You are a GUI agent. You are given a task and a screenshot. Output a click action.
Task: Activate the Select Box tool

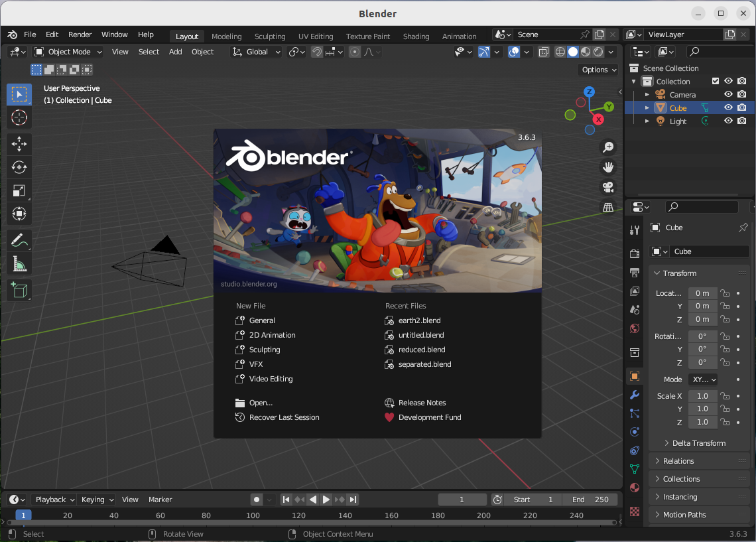pyautogui.click(x=19, y=94)
